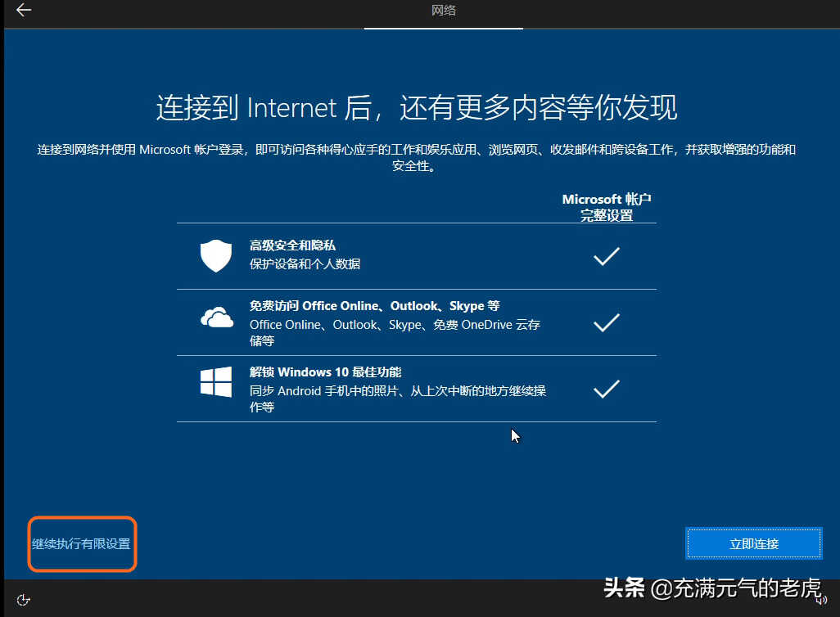Click Microsoft 帐户 完整设置 column header

point(607,207)
